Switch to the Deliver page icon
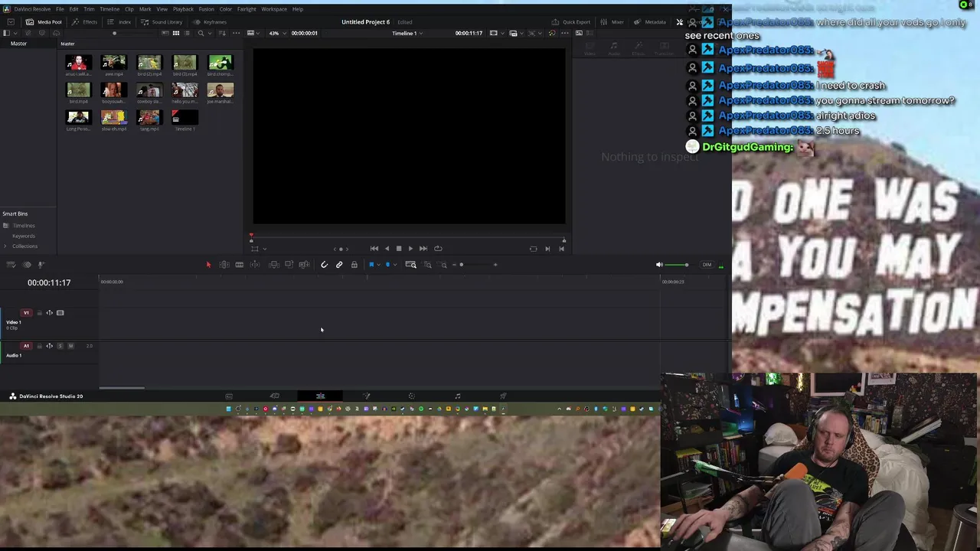The image size is (980, 551). click(x=503, y=396)
